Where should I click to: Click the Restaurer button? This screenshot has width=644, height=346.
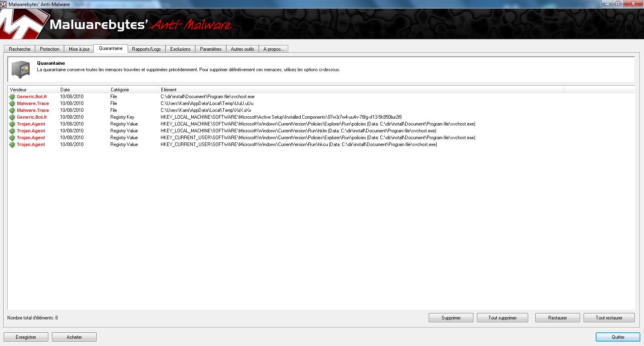pyautogui.click(x=557, y=318)
